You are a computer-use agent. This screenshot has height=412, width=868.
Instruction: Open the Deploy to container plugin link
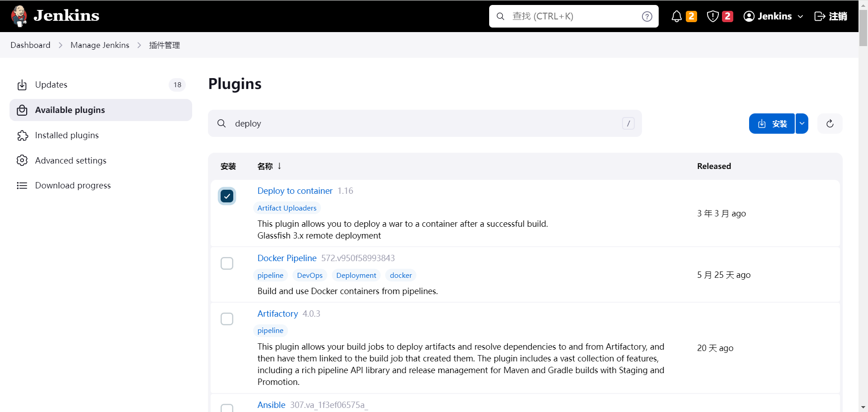tap(295, 191)
